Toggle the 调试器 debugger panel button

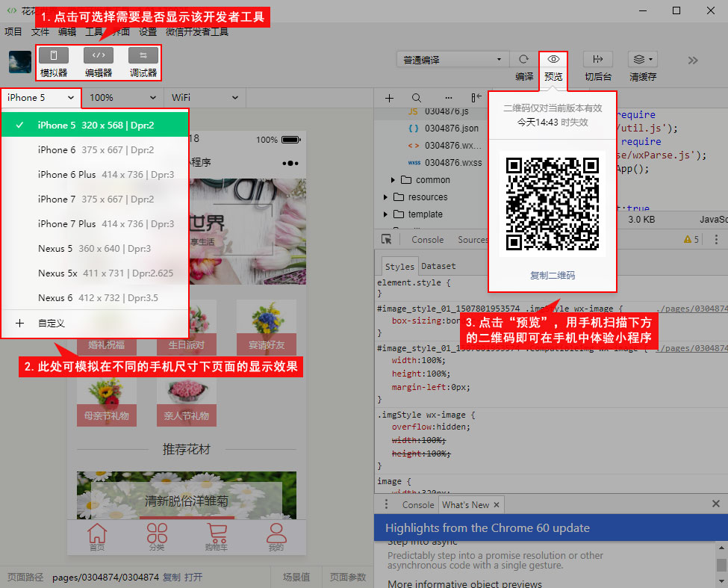pos(143,56)
